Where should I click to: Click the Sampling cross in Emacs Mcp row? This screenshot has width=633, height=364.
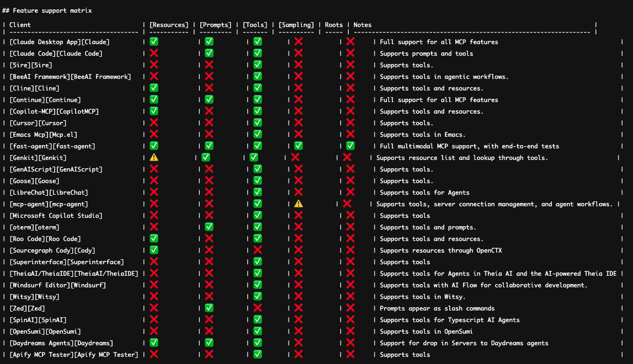tap(299, 134)
